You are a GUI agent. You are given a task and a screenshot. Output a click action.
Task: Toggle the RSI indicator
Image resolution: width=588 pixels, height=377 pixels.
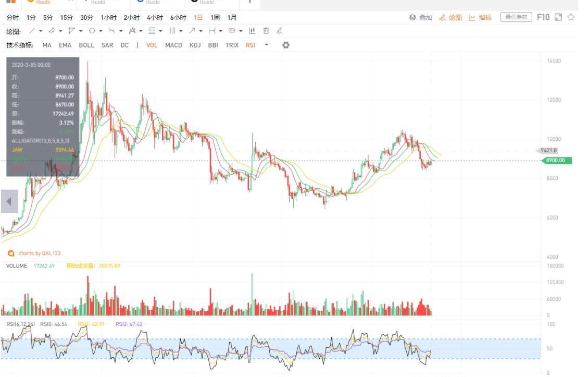tap(251, 45)
